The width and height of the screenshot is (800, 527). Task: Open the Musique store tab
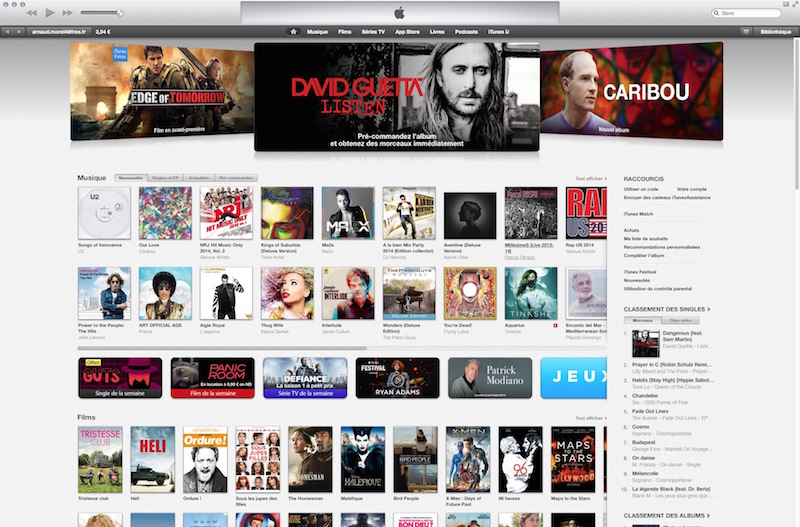pos(317,32)
